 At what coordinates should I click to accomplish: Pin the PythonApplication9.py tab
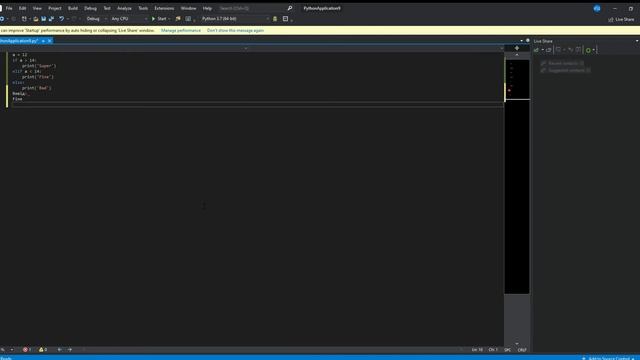(43, 41)
